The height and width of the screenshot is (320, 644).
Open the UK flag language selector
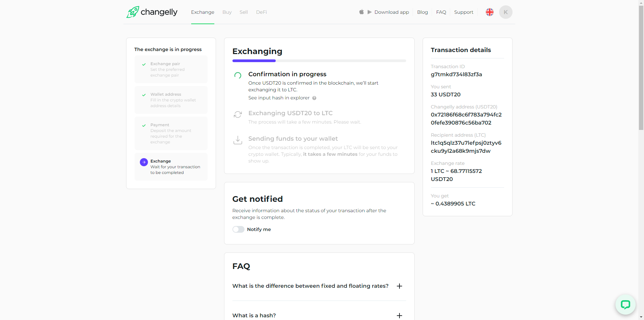pos(490,12)
